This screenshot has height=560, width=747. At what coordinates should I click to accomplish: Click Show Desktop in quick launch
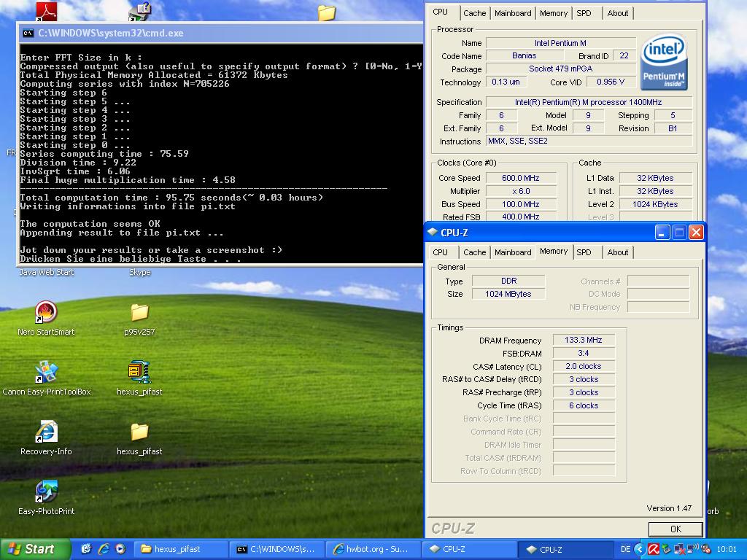[86, 549]
